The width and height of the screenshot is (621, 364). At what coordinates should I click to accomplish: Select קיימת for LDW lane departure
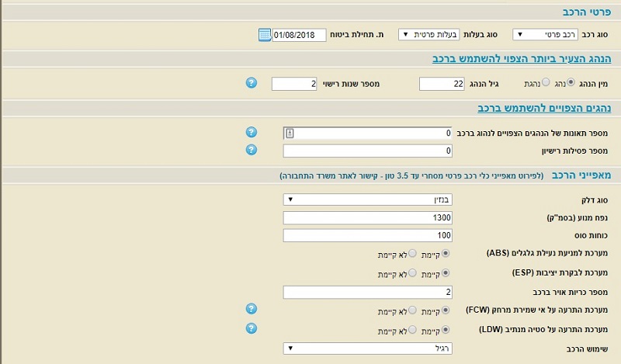446,329
